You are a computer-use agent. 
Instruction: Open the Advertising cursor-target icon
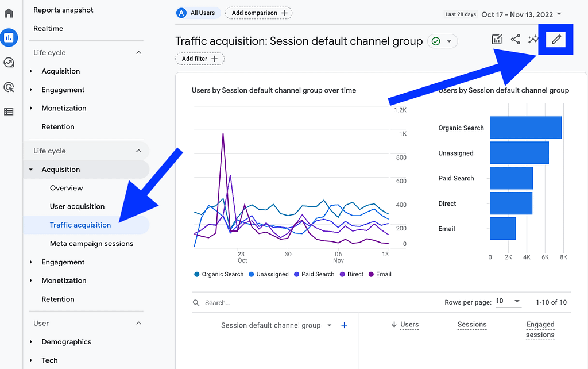9,87
